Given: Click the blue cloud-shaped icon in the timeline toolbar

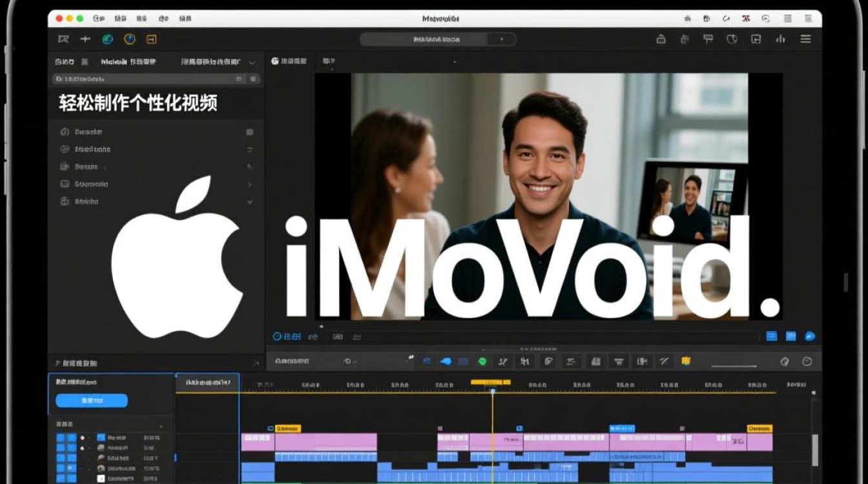Looking at the screenshot, I should click(x=446, y=361).
